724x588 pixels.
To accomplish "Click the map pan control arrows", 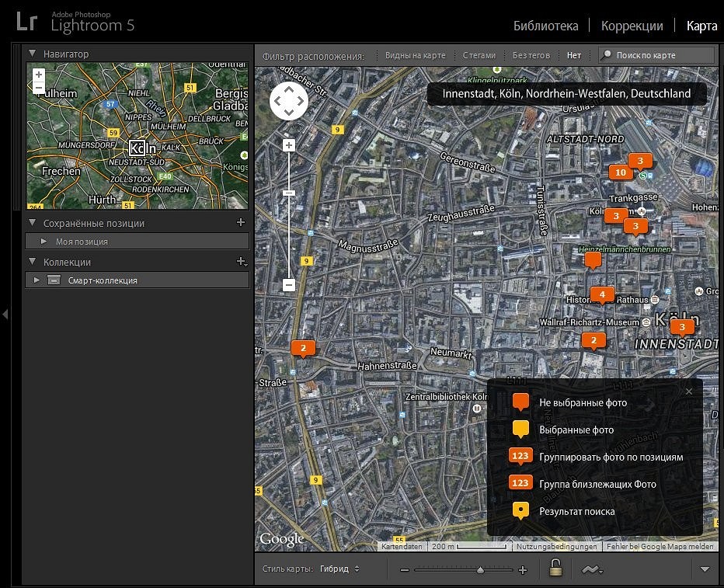I will tap(289, 101).
